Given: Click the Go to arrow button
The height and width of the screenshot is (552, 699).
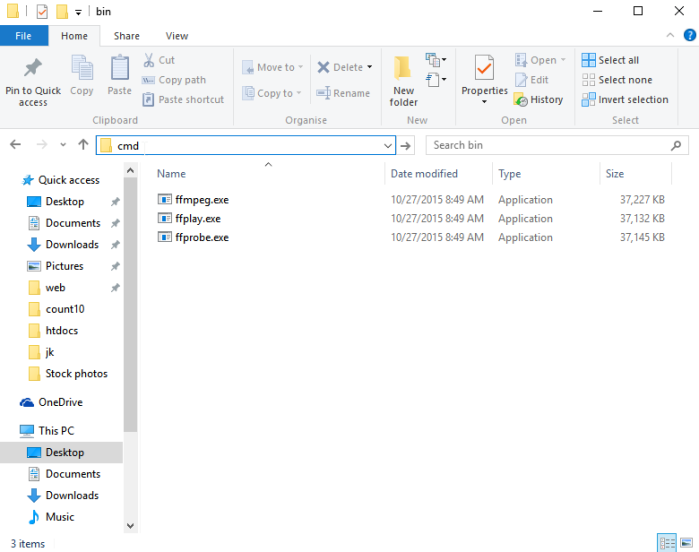Looking at the screenshot, I should [x=406, y=145].
